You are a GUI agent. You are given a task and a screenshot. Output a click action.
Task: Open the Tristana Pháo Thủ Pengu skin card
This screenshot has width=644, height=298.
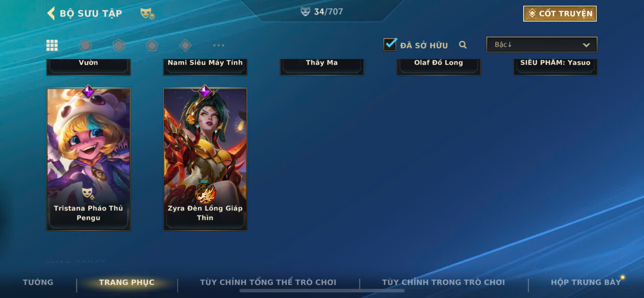pos(88,159)
